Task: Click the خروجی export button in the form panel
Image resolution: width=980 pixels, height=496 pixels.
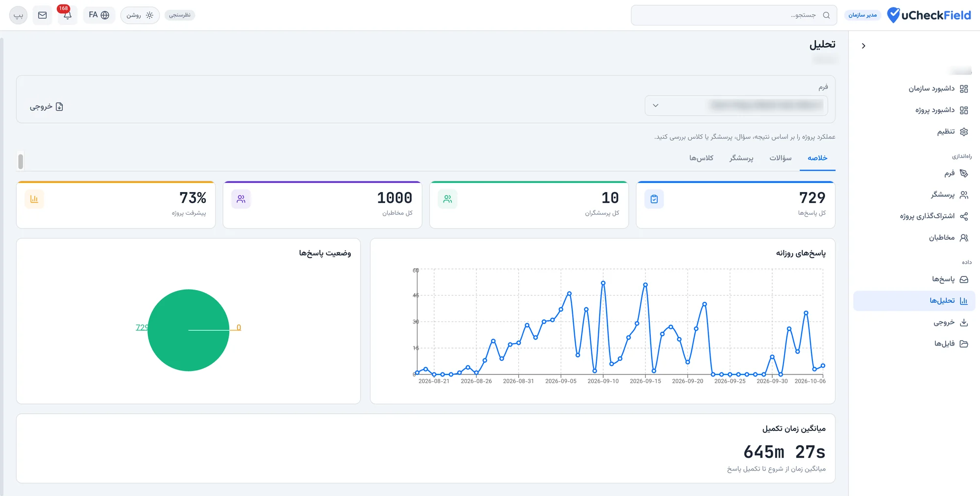Action: pyautogui.click(x=47, y=107)
